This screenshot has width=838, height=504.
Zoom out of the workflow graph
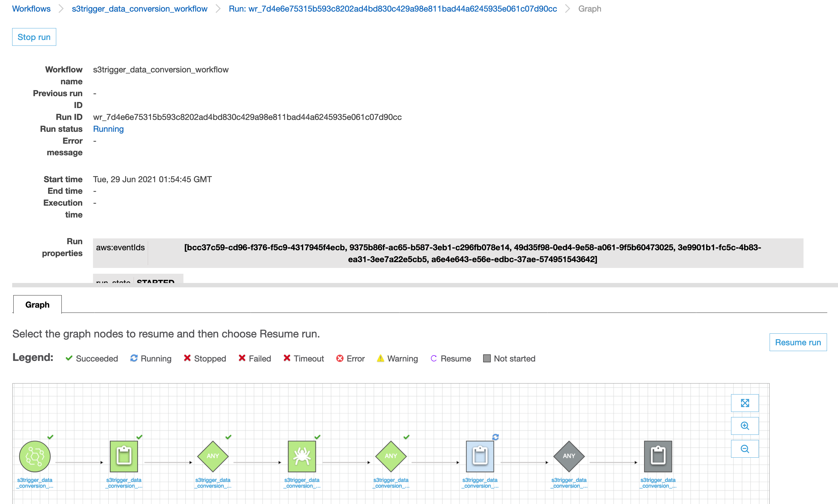pos(745,449)
